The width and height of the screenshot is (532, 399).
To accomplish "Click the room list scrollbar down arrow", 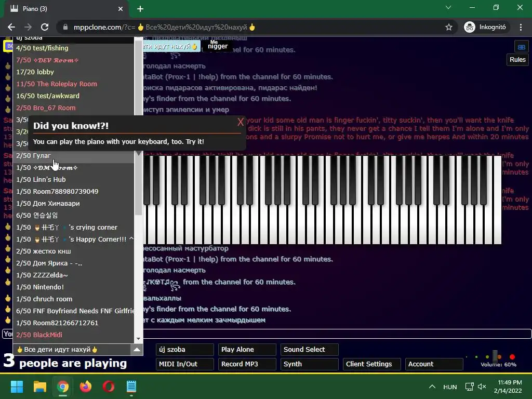I will (x=138, y=339).
